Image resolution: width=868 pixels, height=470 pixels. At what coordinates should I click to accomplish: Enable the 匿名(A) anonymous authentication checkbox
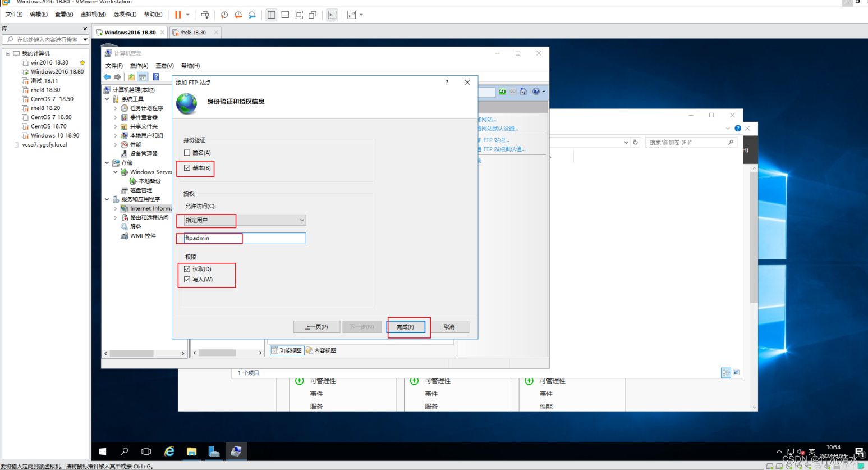tap(187, 153)
